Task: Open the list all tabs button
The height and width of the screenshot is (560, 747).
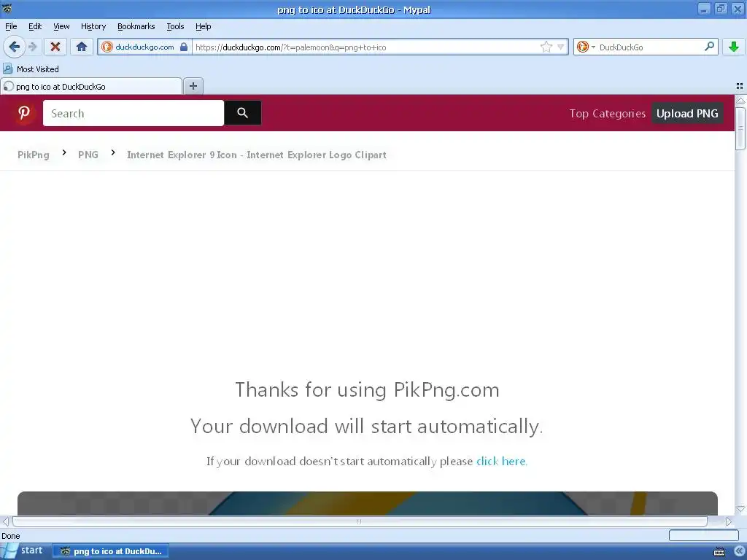Action: pos(740,86)
